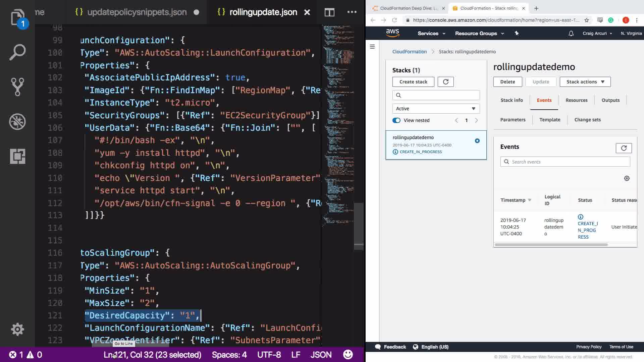Toggle the View nested switch

click(x=396, y=120)
